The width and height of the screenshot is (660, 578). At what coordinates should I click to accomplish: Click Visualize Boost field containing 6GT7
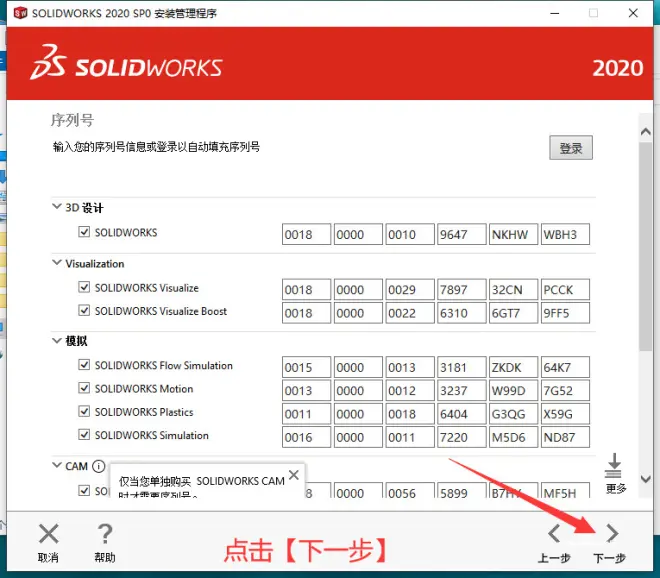pos(513,313)
